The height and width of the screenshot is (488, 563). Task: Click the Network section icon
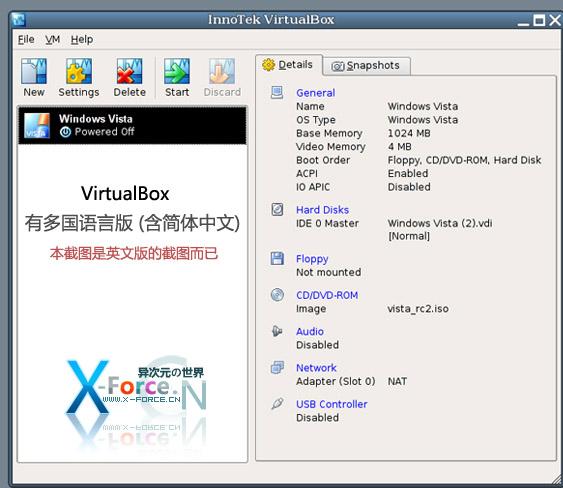(x=277, y=367)
